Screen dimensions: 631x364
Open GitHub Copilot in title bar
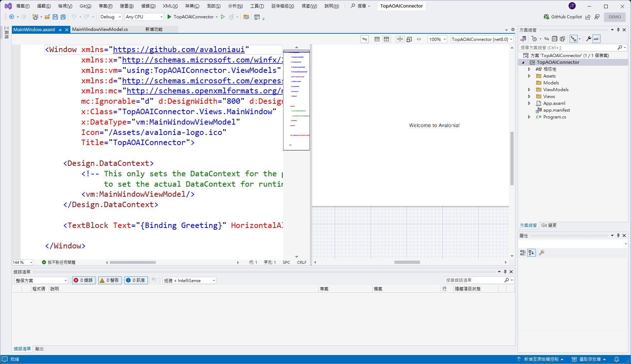tap(562, 17)
